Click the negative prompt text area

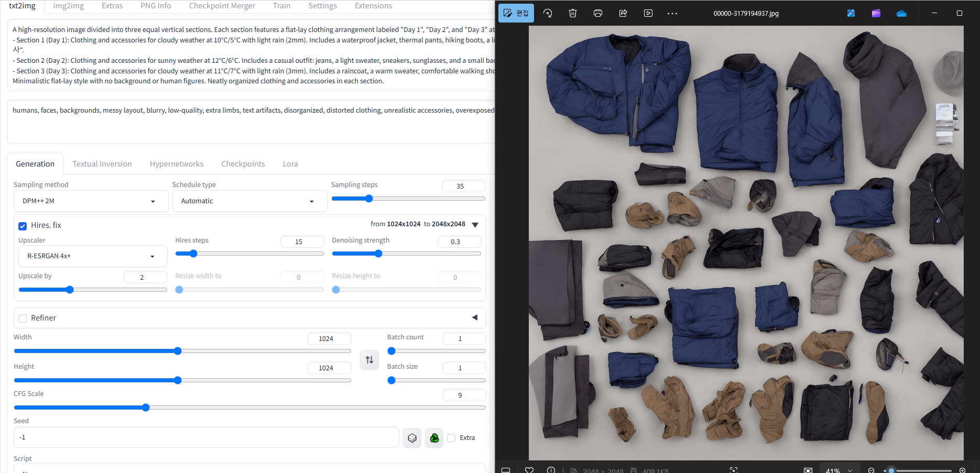click(x=252, y=122)
